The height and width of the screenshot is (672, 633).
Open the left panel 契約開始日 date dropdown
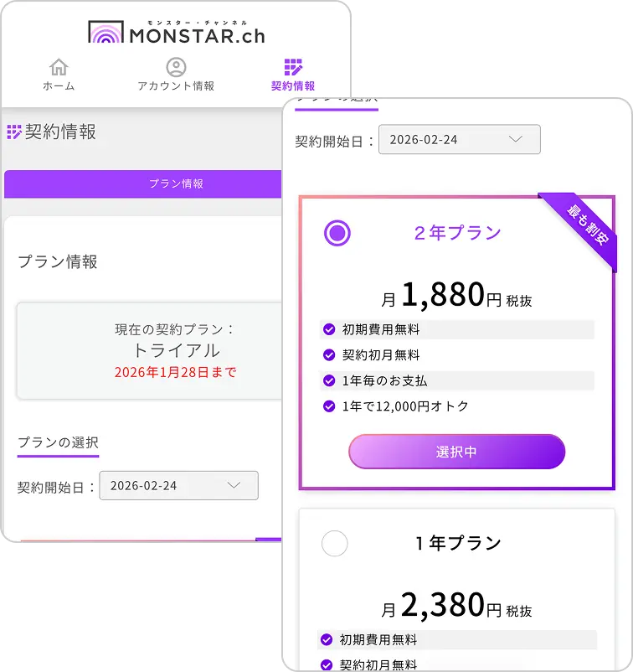[x=178, y=486]
